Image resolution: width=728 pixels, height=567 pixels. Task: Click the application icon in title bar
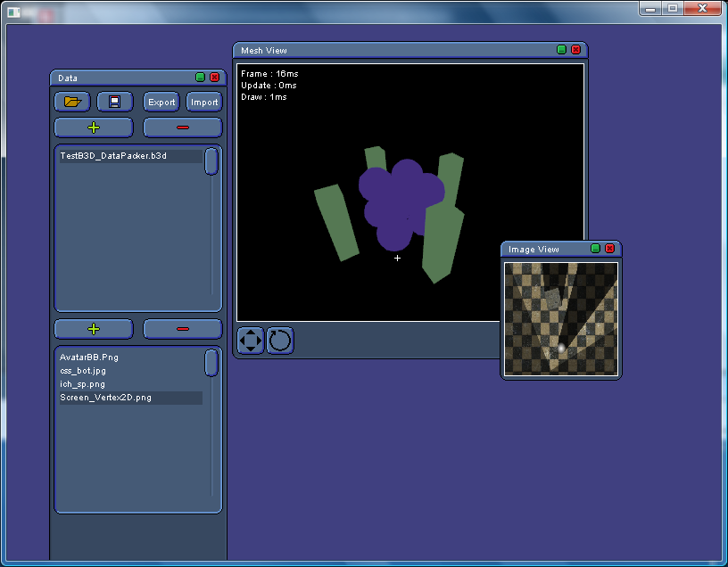(x=14, y=12)
